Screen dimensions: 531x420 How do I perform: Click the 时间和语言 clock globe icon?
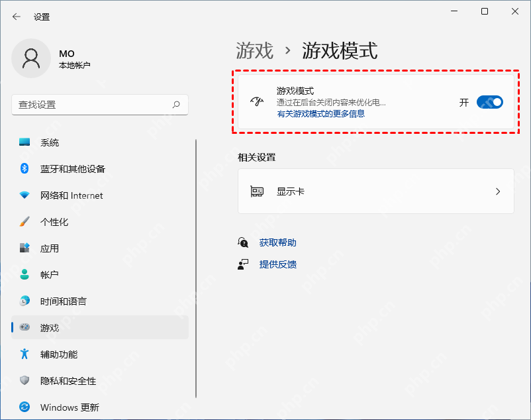(x=24, y=301)
